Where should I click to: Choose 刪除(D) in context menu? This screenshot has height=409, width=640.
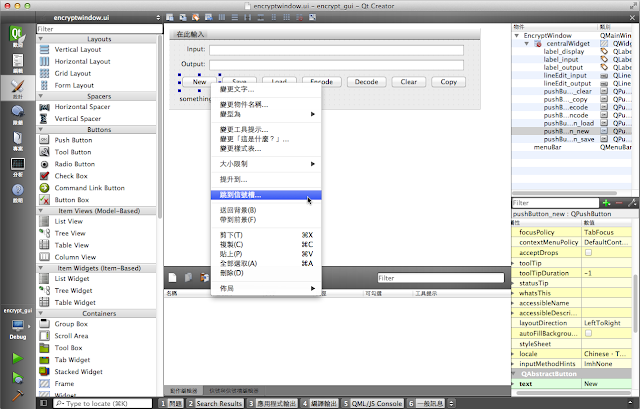266,273
